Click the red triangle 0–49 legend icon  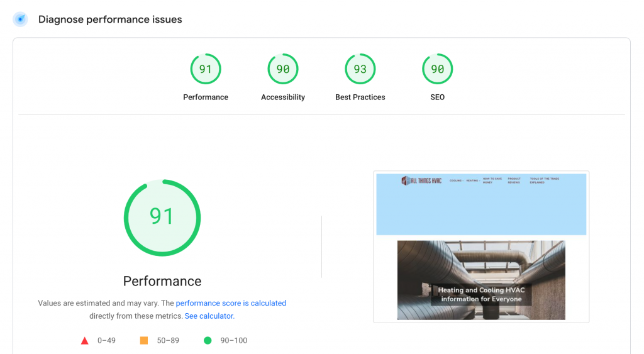pyautogui.click(x=85, y=341)
